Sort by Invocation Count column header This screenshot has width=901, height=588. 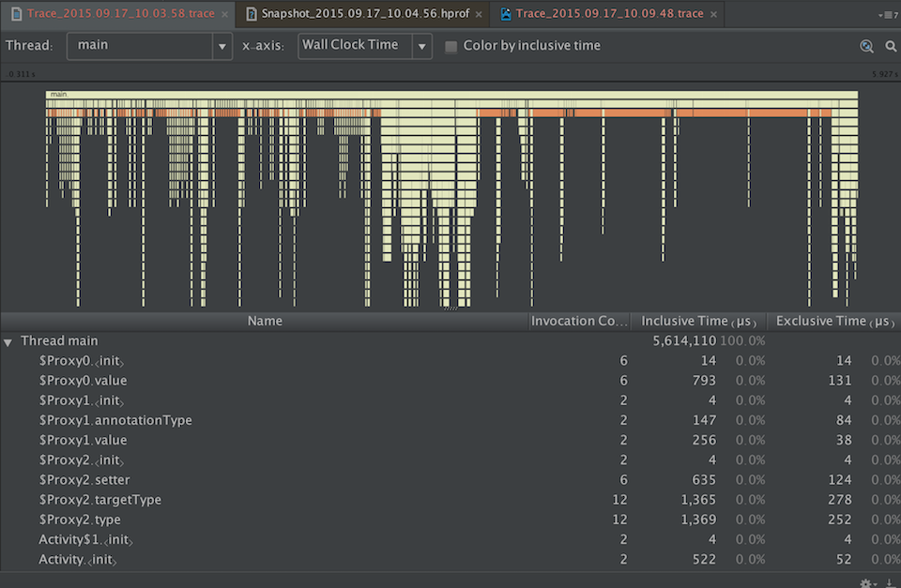[579, 322]
